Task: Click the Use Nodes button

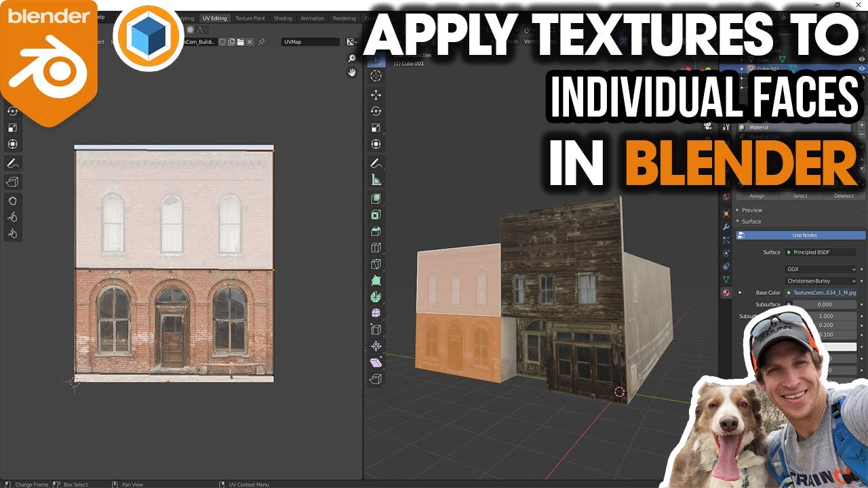Action: [x=805, y=235]
